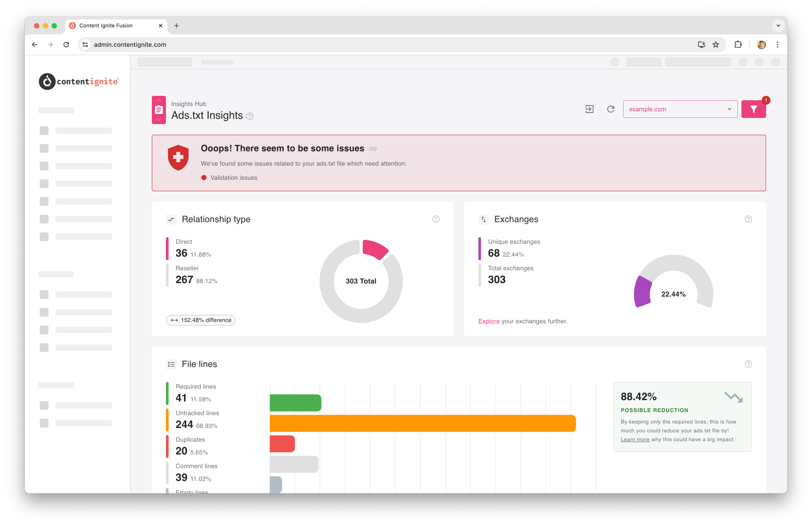The height and width of the screenshot is (526, 812).
Task: Open a new browser tab
Action: click(177, 26)
